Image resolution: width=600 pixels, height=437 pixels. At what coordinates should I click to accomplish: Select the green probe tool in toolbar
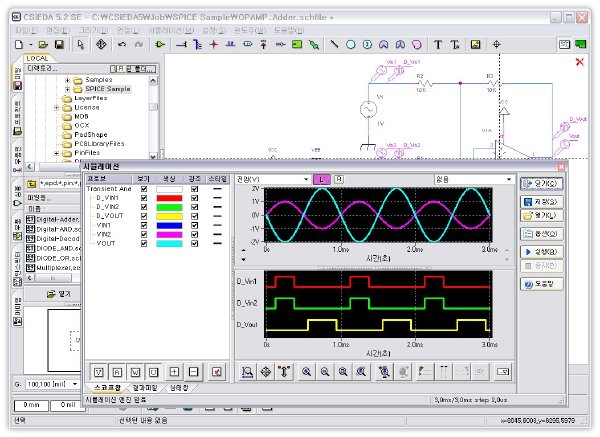point(314,44)
